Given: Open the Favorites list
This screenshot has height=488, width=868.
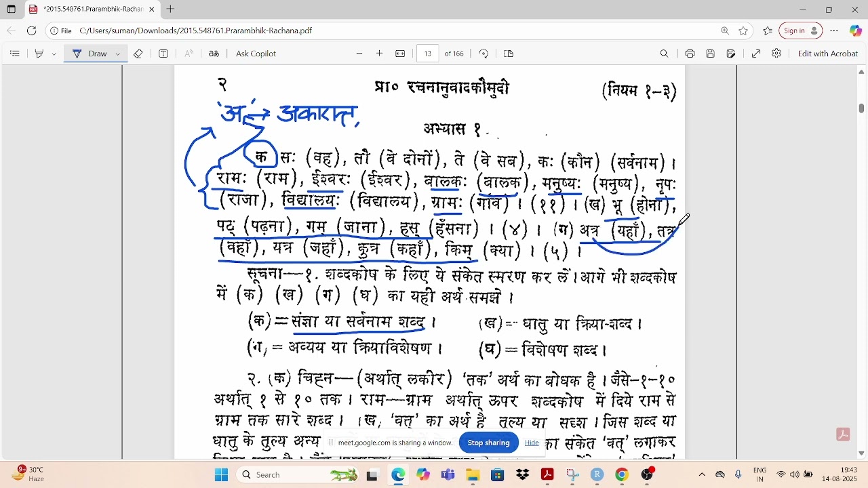Looking at the screenshot, I should pos(768,30).
